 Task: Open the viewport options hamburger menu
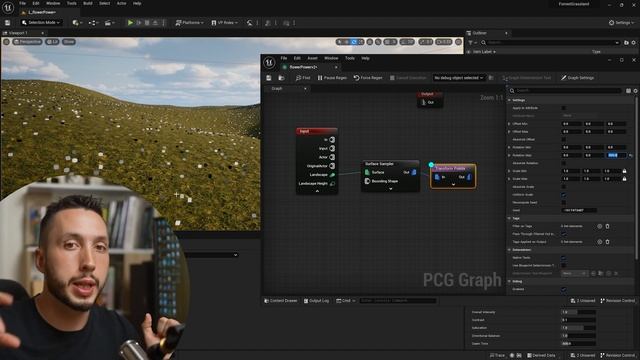[6, 42]
